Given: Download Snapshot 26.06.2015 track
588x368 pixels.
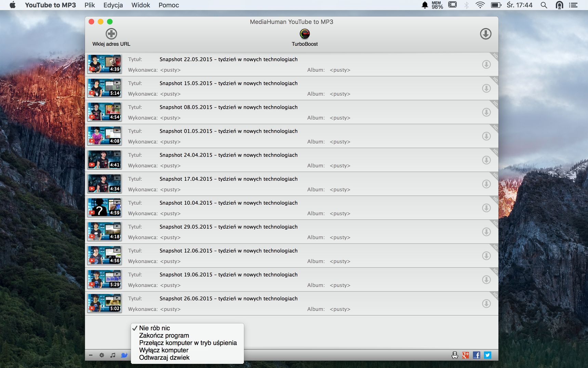Looking at the screenshot, I should click(x=486, y=304).
